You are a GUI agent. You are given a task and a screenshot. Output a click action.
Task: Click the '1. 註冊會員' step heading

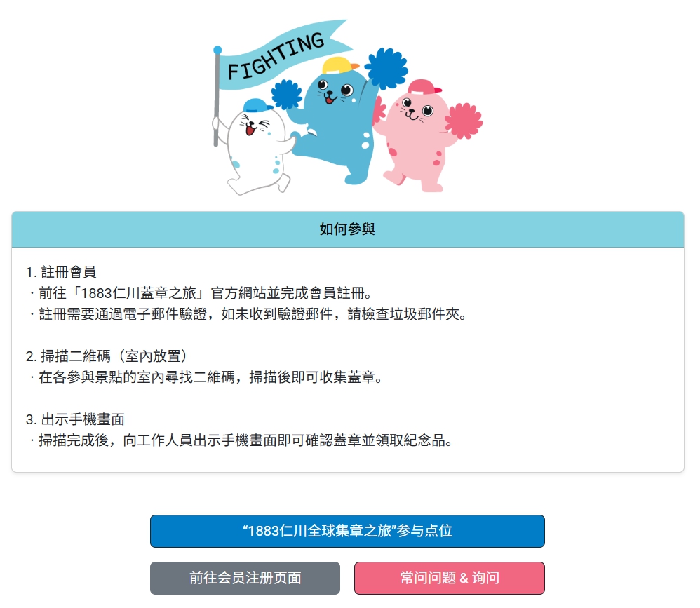tap(61, 272)
